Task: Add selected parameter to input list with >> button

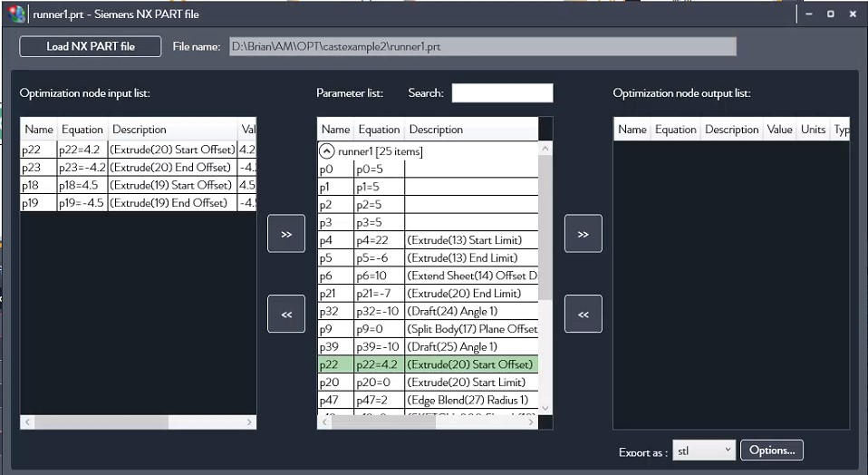Action: tap(286, 234)
